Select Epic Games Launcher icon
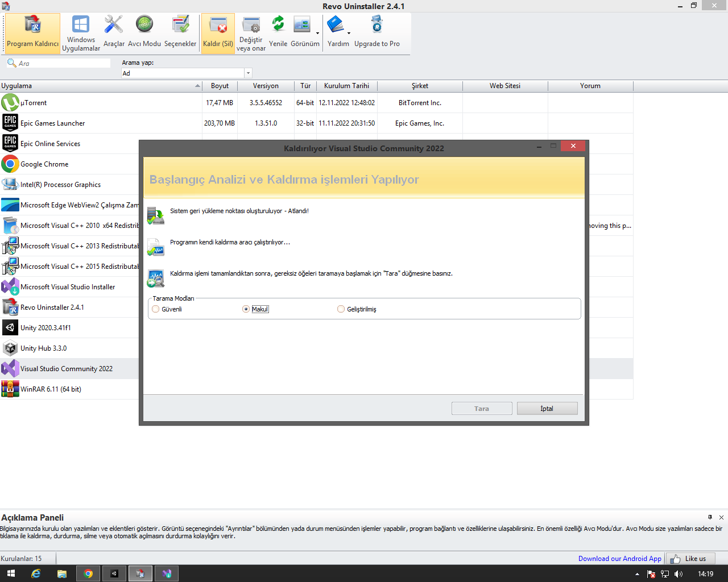The width and height of the screenshot is (728, 582). pos(10,123)
